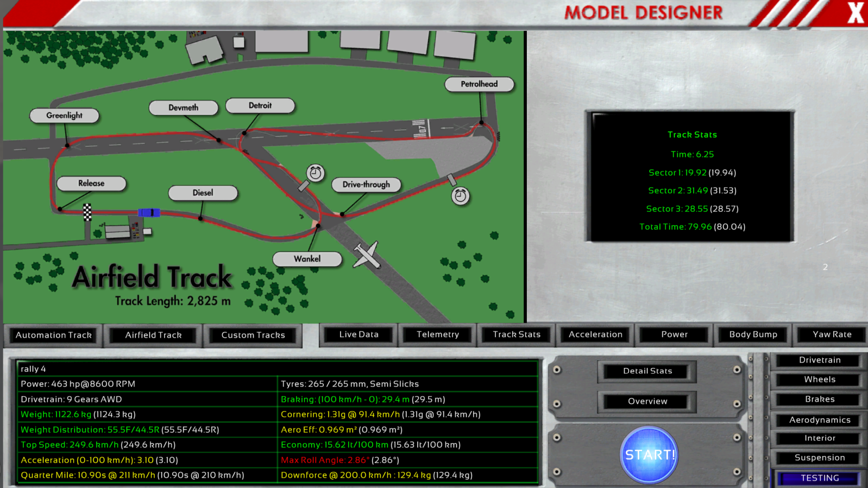Click the Petrolhead corner label
The image size is (868, 488).
(479, 84)
